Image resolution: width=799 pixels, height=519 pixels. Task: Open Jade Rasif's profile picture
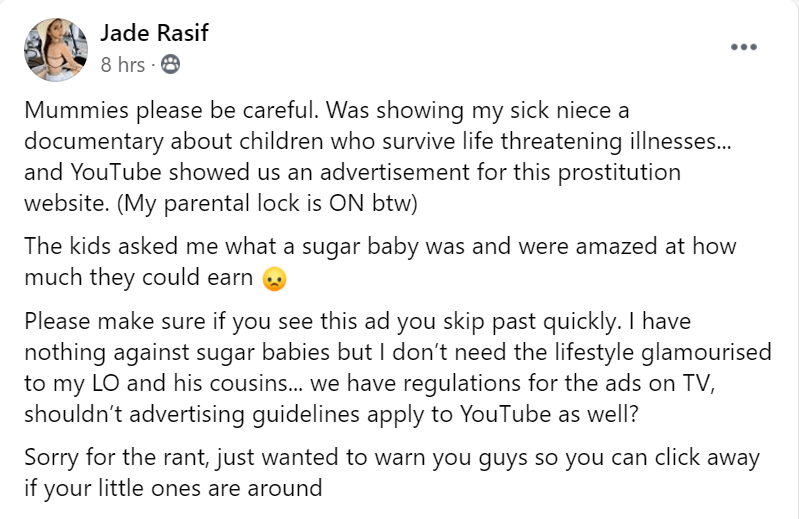(55, 49)
